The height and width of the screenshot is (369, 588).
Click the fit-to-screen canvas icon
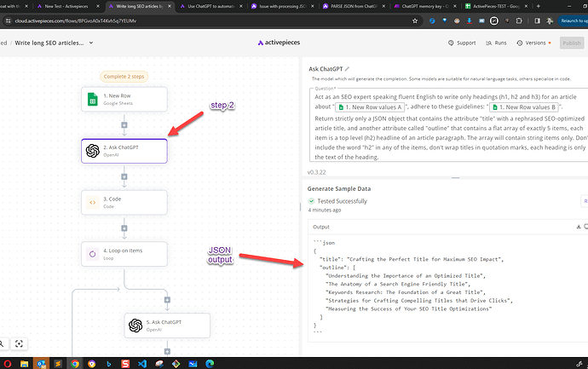pyautogui.click(x=19, y=343)
